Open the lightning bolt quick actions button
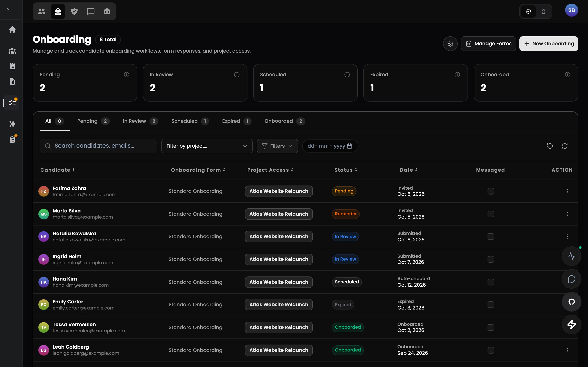The height and width of the screenshot is (367, 588). point(571,325)
